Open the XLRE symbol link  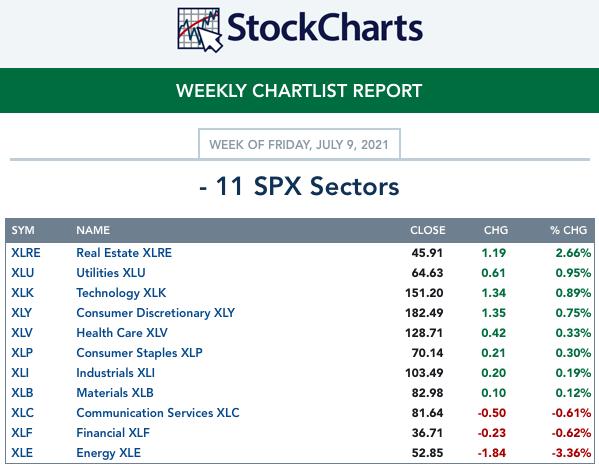coord(26,253)
